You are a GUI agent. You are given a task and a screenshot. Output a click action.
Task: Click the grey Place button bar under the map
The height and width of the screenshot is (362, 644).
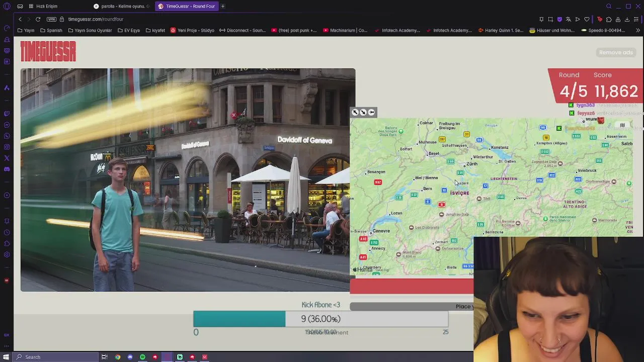coord(412,307)
